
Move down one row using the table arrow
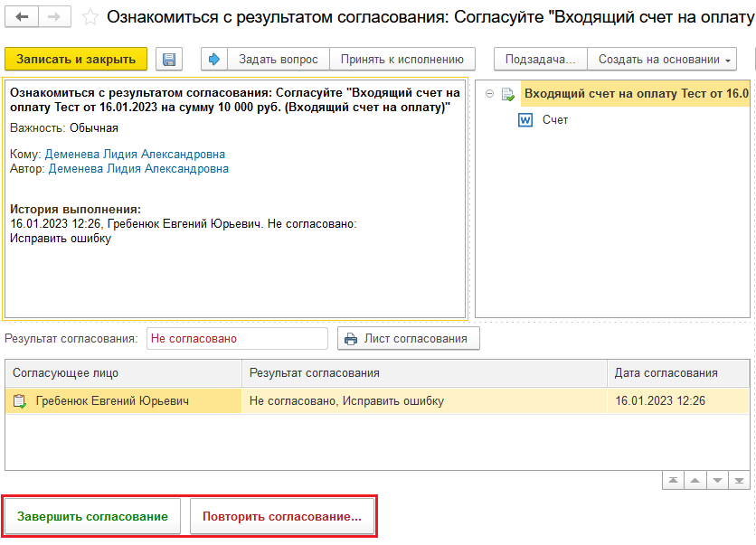tap(716, 480)
